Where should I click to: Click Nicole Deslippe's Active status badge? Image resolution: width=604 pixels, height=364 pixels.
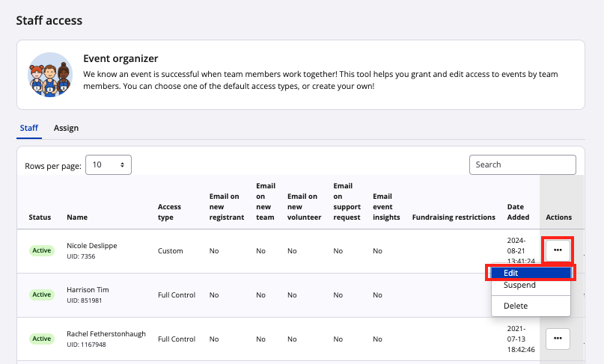(x=42, y=250)
